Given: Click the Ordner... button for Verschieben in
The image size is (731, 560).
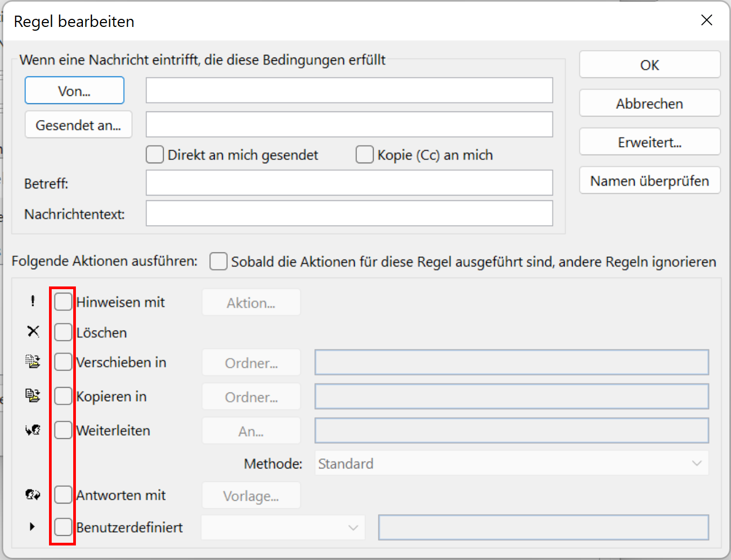Looking at the screenshot, I should [x=251, y=363].
